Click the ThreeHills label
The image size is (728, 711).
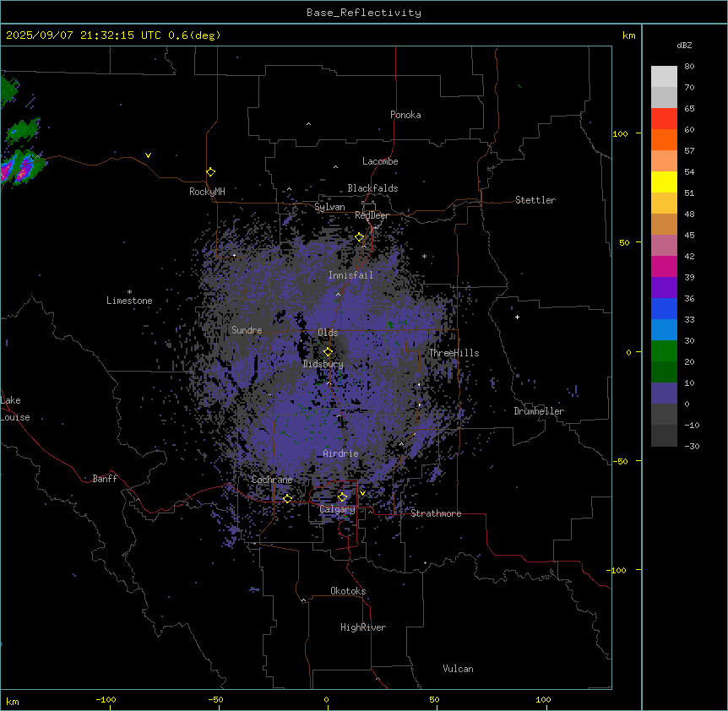(454, 353)
